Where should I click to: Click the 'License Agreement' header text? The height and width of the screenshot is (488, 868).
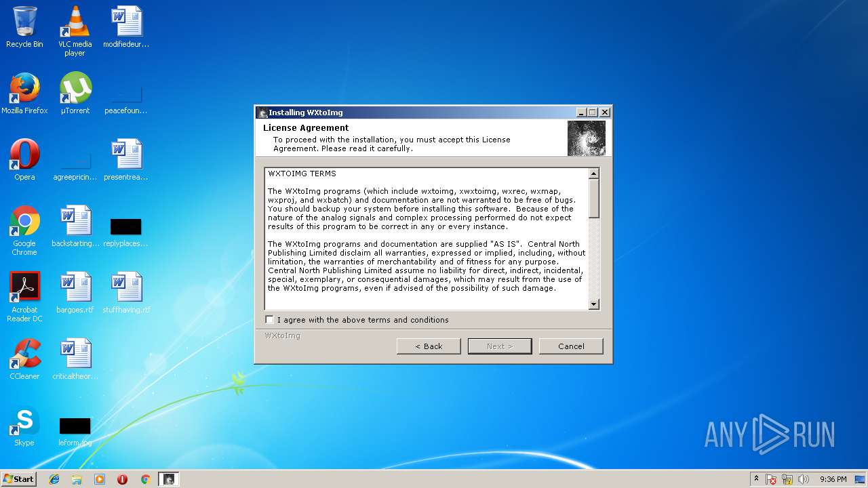tap(306, 127)
